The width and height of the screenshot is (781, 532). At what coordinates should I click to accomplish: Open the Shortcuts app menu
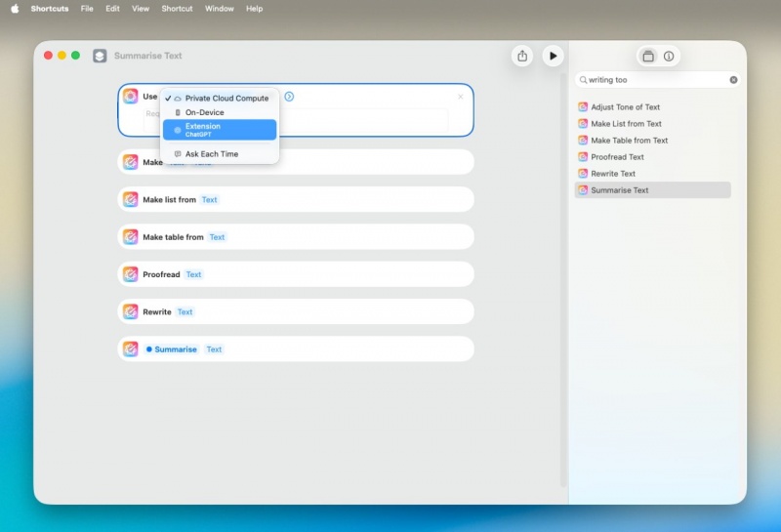pyautogui.click(x=50, y=9)
